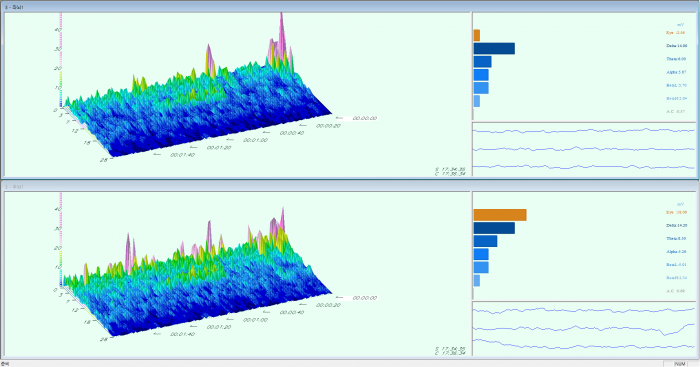The height and width of the screenshot is (367, 700).
Task: Click the top raw waveform trace in upper pane
Action: pyautogui.click(x=583, y=131)
